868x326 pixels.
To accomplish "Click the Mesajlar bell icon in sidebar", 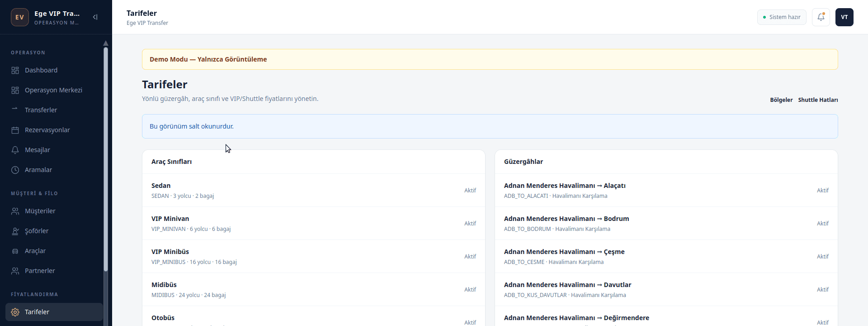I will [15, 150].
